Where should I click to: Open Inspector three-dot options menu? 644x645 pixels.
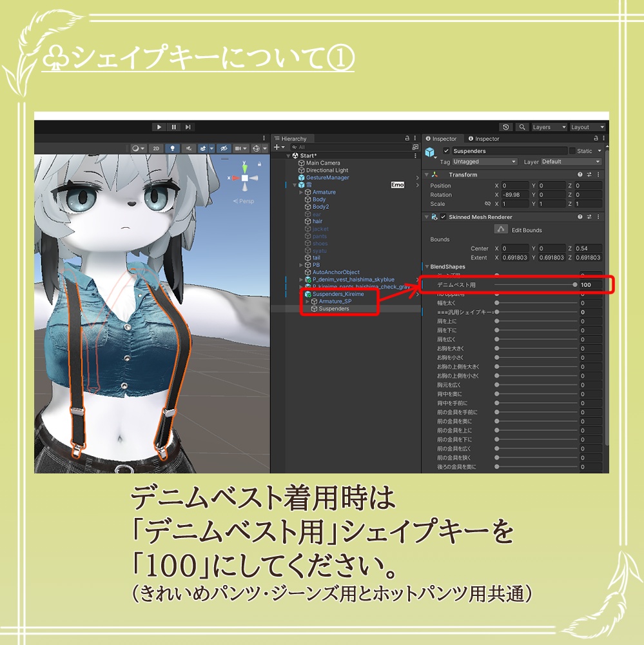coord(603,138)
